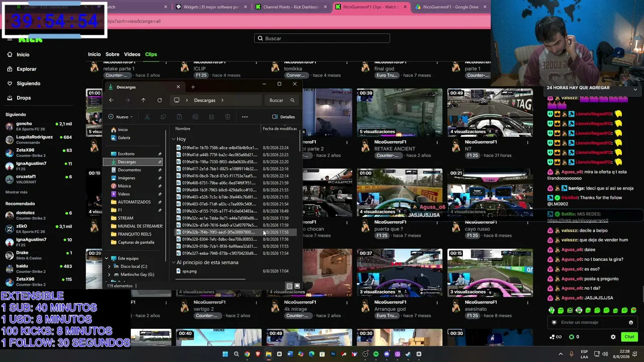Open the three-dots more options in Explorer
644x362 pixels.
[x=245, y=117]
